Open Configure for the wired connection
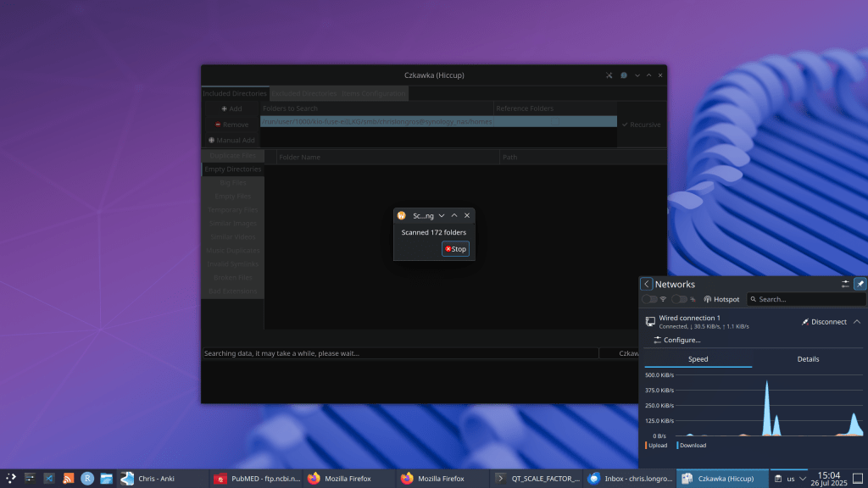The height and width of the screenshot is (488, 868). [x=676, y=340]
